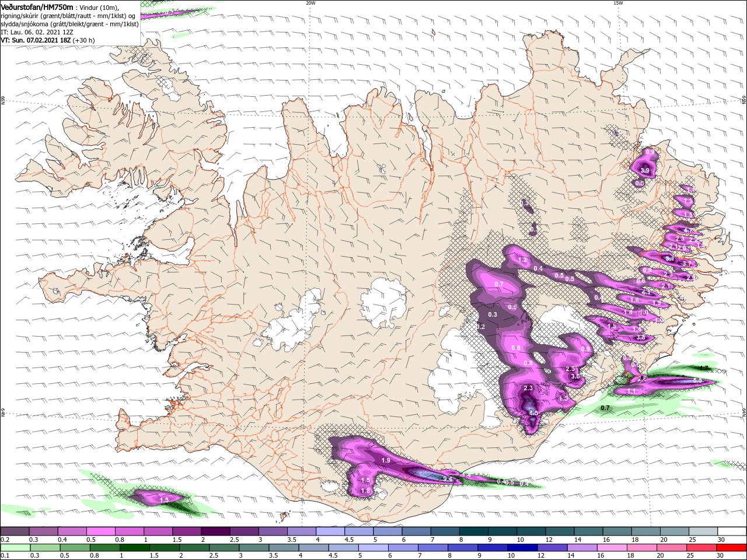Click the white swatch at the end of the top legend row
Screen dimensions: 747x560
click(732, 531)
